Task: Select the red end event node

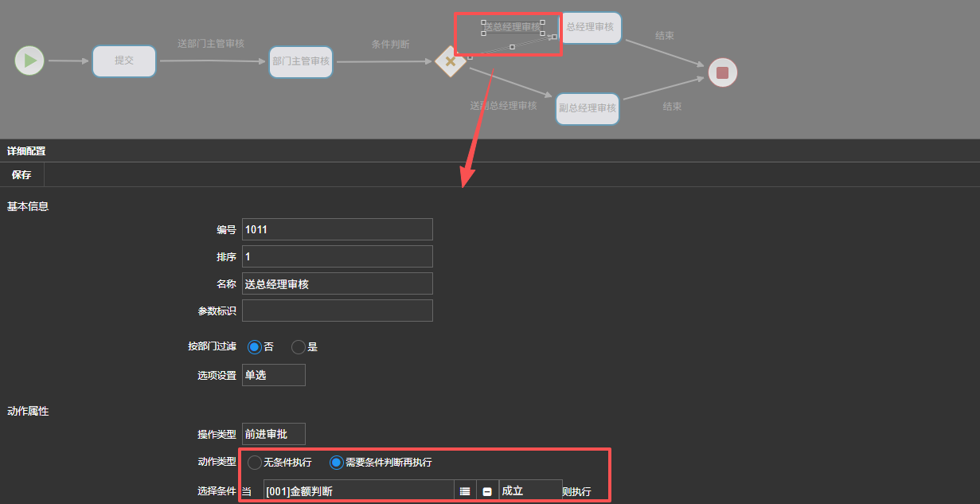Action: [x=722, y=72]
